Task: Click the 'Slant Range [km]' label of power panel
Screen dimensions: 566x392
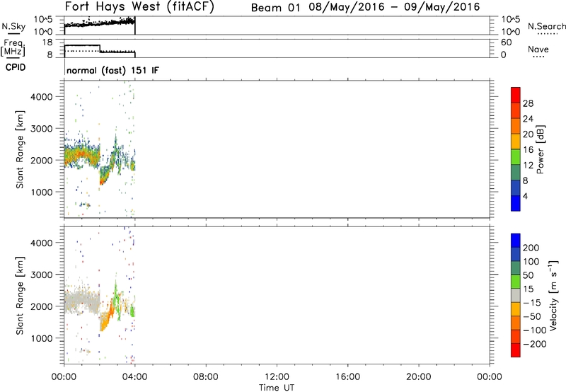Action: 20,149
